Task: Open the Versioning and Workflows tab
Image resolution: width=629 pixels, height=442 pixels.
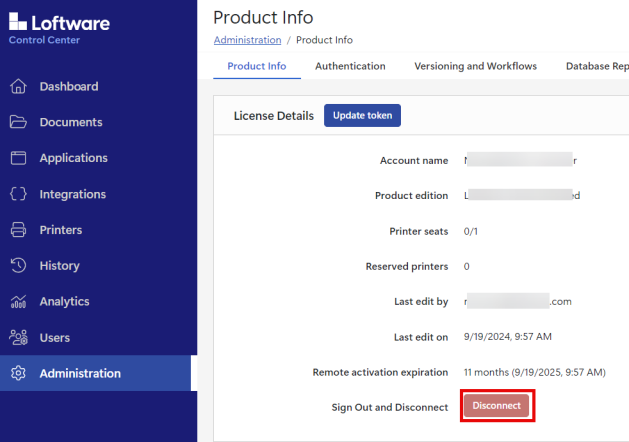Action: [475, 66]
